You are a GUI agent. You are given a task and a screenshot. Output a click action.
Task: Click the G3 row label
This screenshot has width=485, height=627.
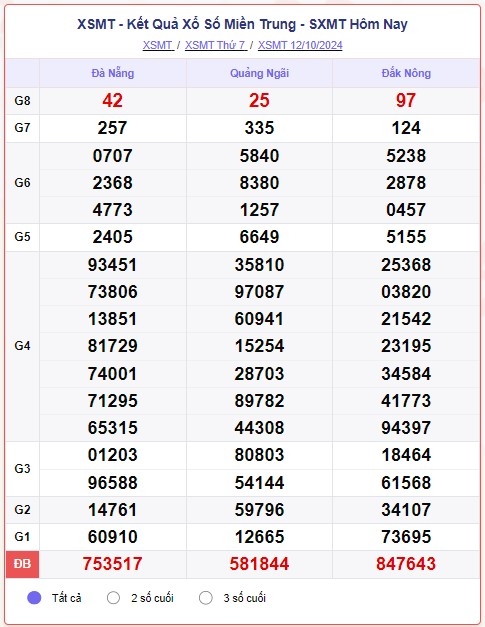tap(22, 469)
